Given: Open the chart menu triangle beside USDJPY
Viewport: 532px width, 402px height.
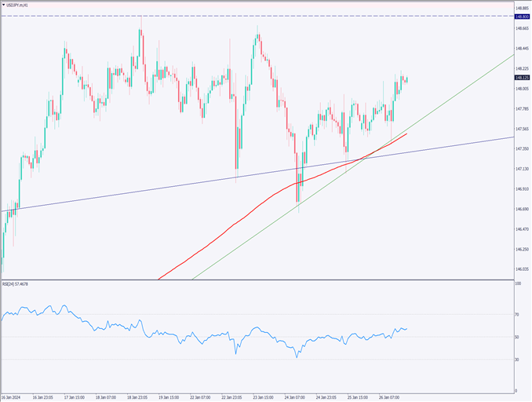Looking at the screenshot, I should pyautogui.click(x=4, y=5).
